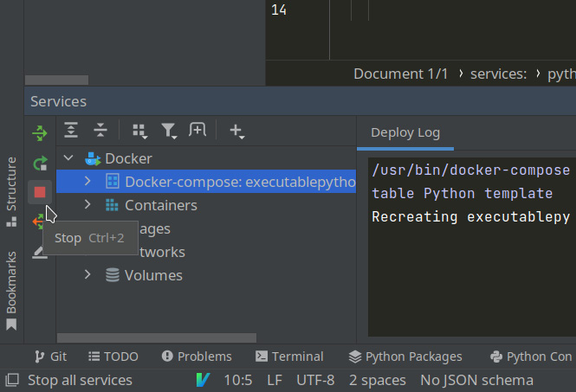This screenshot has height=392, width=576.
Task: Click the Redeploy green rerun icon
Action: click(x=40, y=164)
